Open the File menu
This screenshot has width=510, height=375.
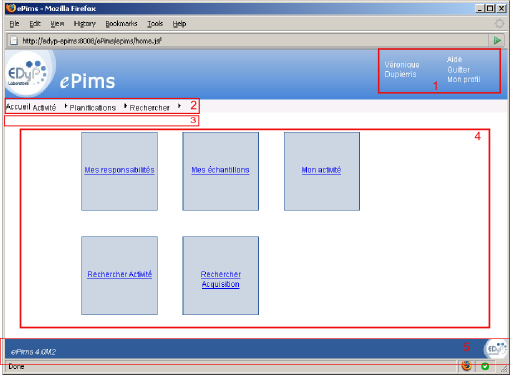14,24
